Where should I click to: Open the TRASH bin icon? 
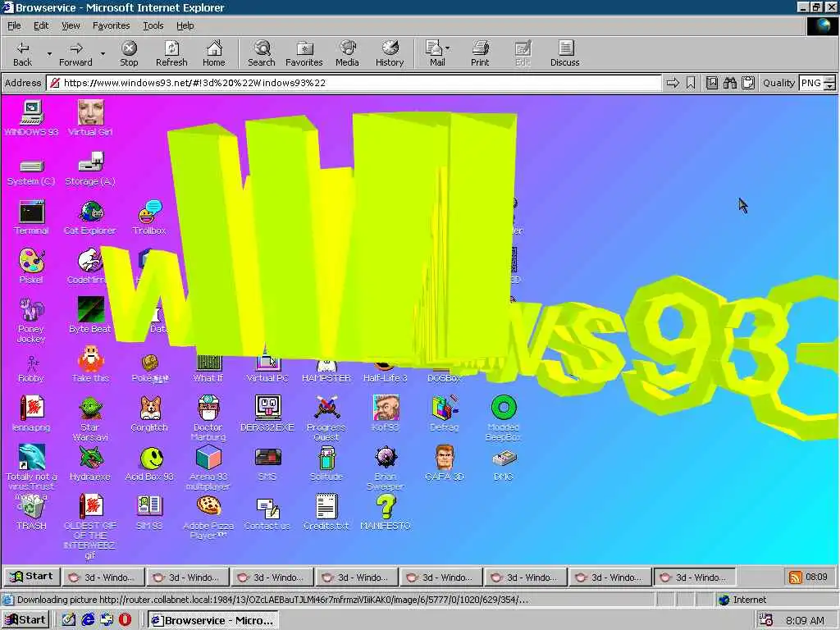coord(31,514)
